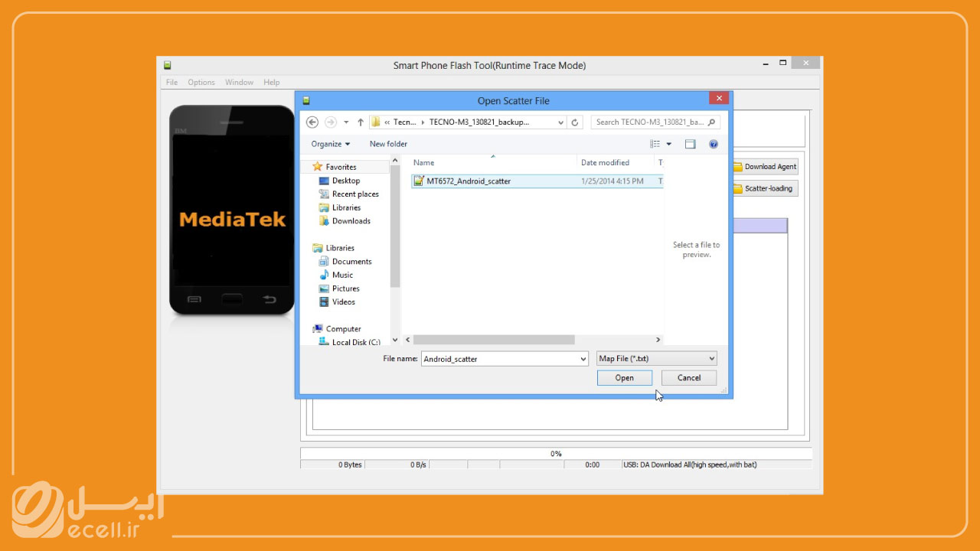980x551 pixels.
Task: Expand the address bar path dropdown
Action: pyautogui.click(x=560, y=122)
